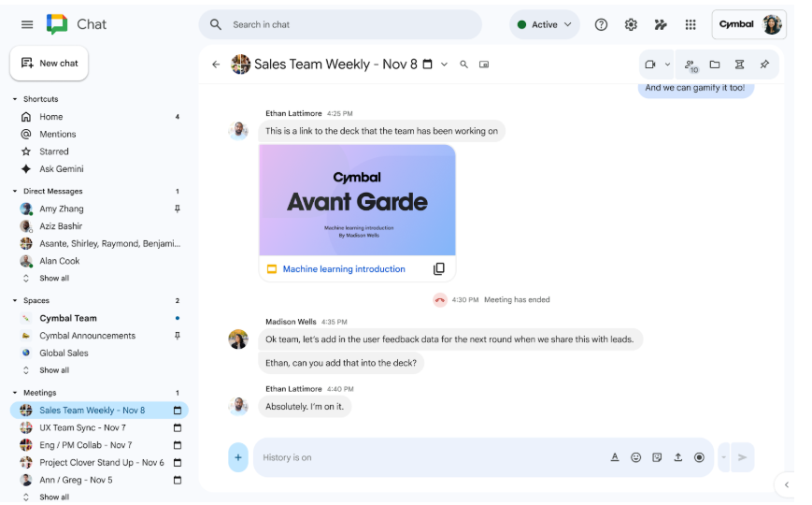
Task: Pin this conversation with the pin icon
Action: [764, 65]
